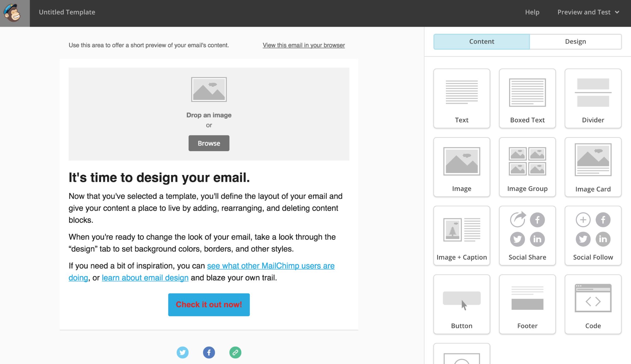Click the Check it out now button
This screenshot has height=364, width=631.
click(209, 304)
